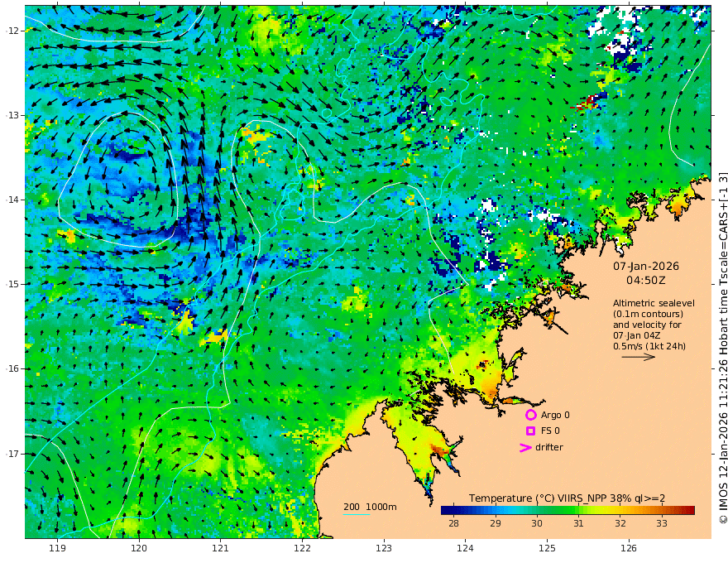Click the longitude axis label '120'
728x563 pixels.
coord(139,549)
